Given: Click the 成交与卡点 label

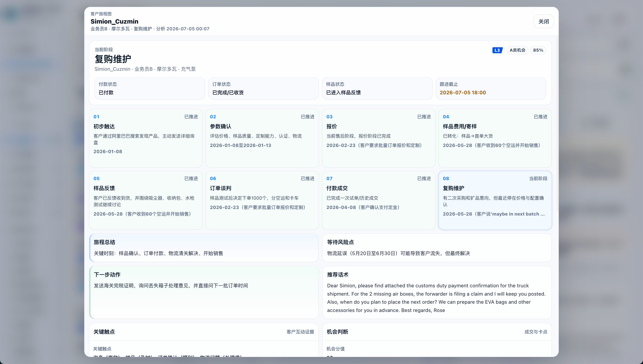Looking at the screenshot, I should pos(536,332).
